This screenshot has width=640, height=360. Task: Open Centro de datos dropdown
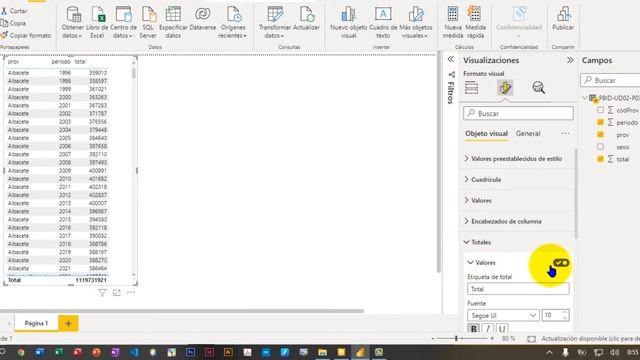click(123, 22)
